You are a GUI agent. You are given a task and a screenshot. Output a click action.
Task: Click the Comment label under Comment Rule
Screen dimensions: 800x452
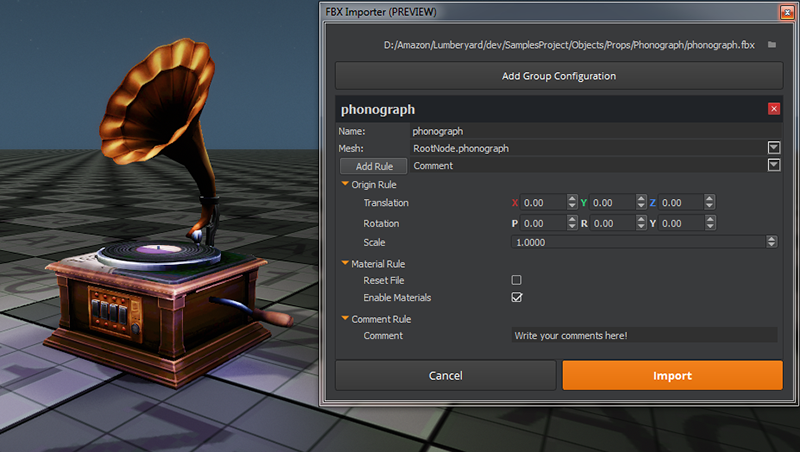click(x=383, y=336)
